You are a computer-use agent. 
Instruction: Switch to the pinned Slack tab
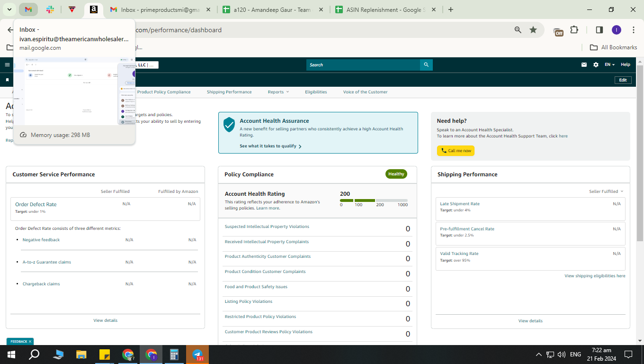point(50,9)
